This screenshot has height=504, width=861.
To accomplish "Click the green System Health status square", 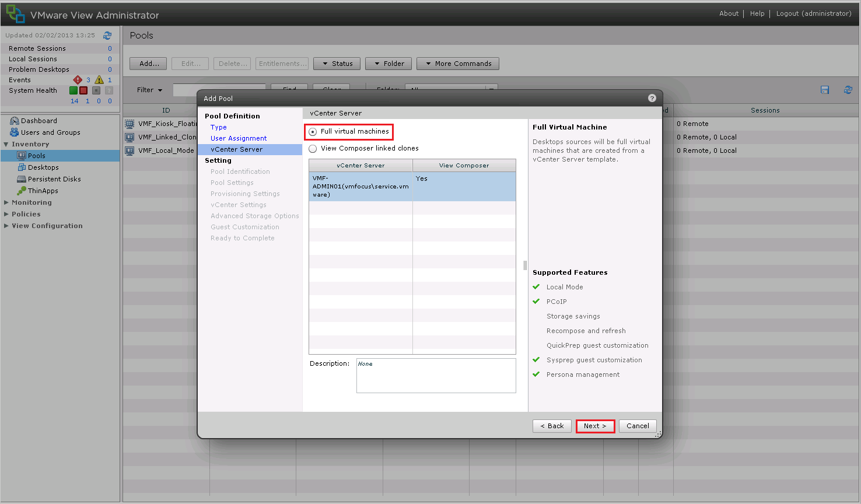I will [73, 90].
